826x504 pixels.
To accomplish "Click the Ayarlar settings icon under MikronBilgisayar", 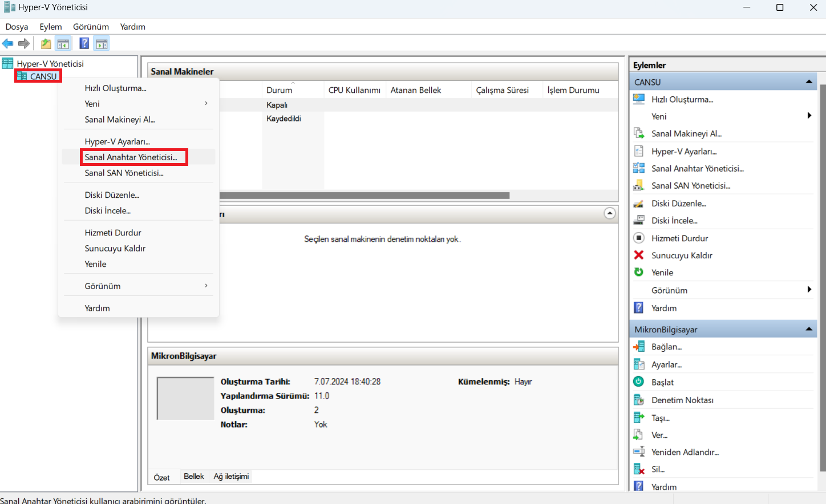I will 639,364.
